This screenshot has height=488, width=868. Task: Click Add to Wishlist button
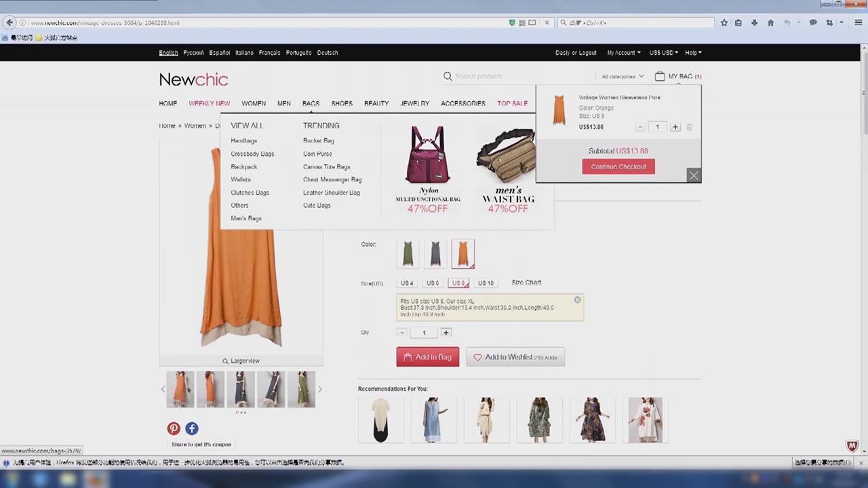pyautogui.click(x=515, y=357)
